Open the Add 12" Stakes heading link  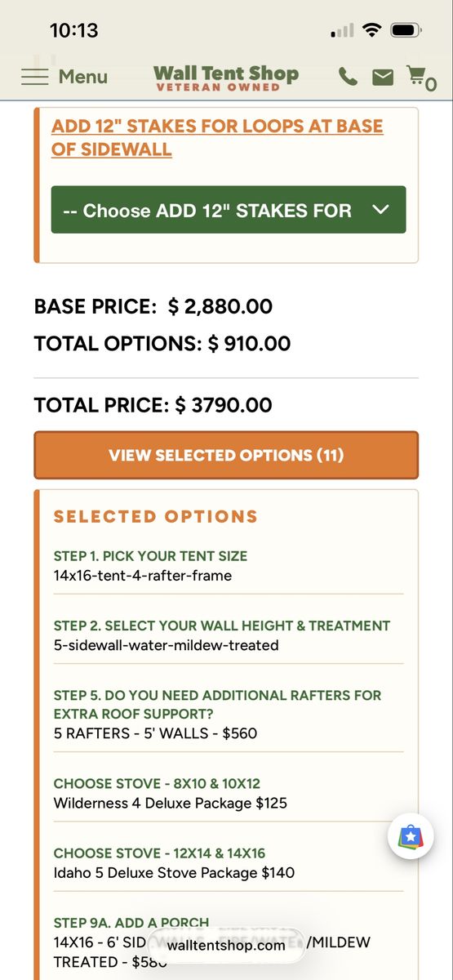point(217,137)
